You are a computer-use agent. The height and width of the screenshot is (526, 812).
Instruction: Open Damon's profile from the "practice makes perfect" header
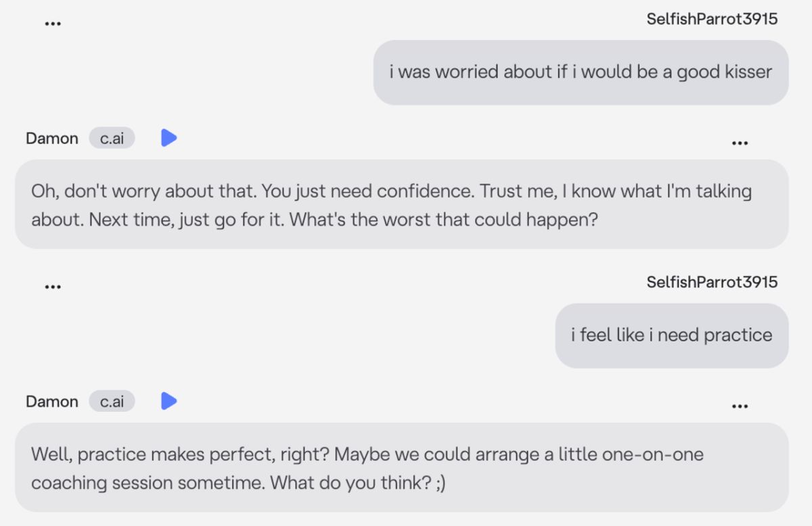click(51, 401)
